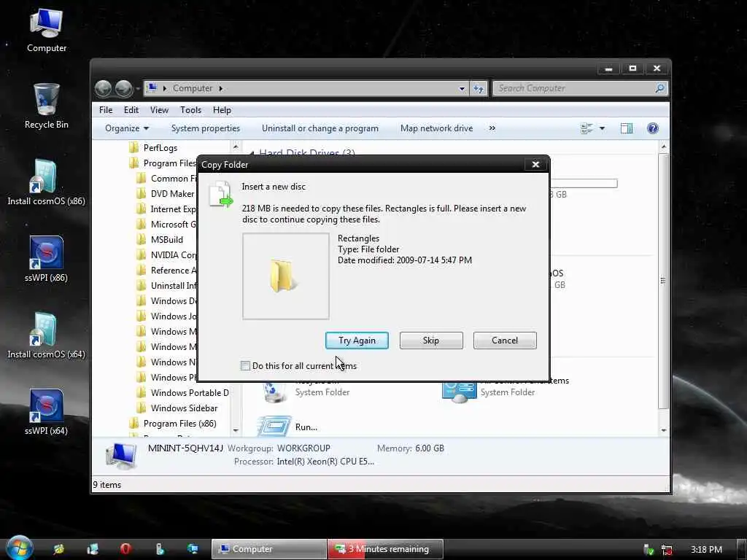Cancel the Copy Folder dialog

point(505,341)
